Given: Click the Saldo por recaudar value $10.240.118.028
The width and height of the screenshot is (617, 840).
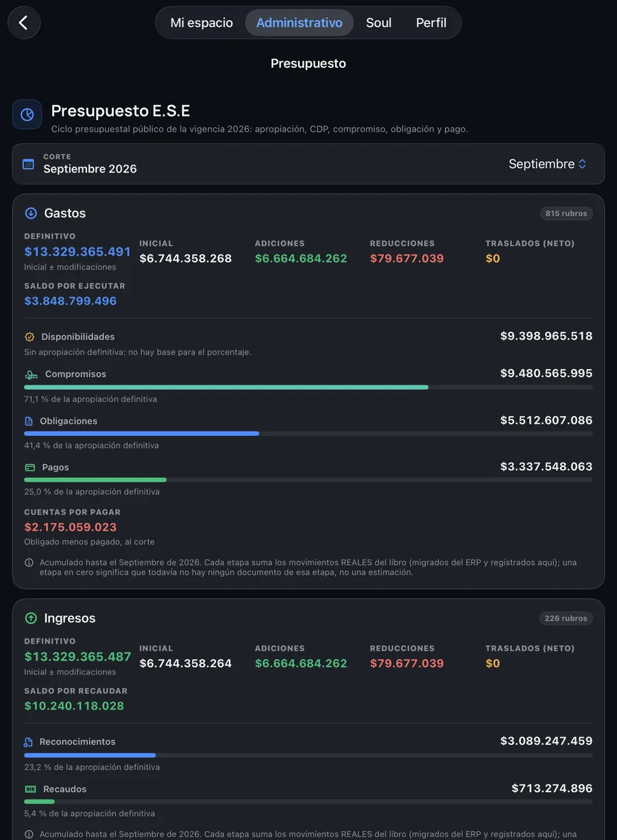Looking at the screenshot, I should 74,706.
